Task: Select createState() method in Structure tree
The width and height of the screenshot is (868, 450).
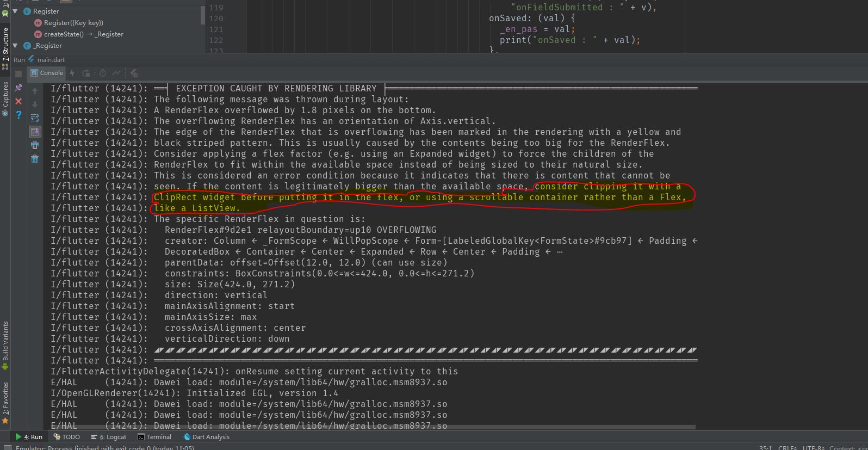Action: pyautogui.click(x=79, y=34)
